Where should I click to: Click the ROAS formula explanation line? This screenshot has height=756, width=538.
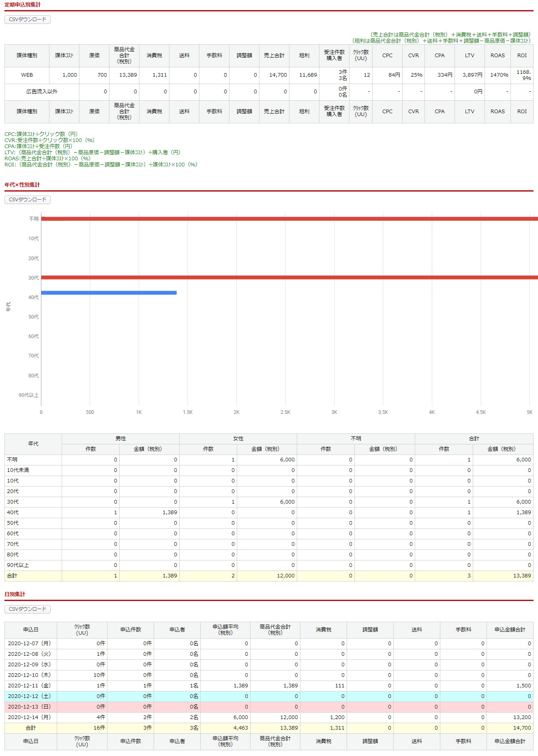tap(47, 159)
